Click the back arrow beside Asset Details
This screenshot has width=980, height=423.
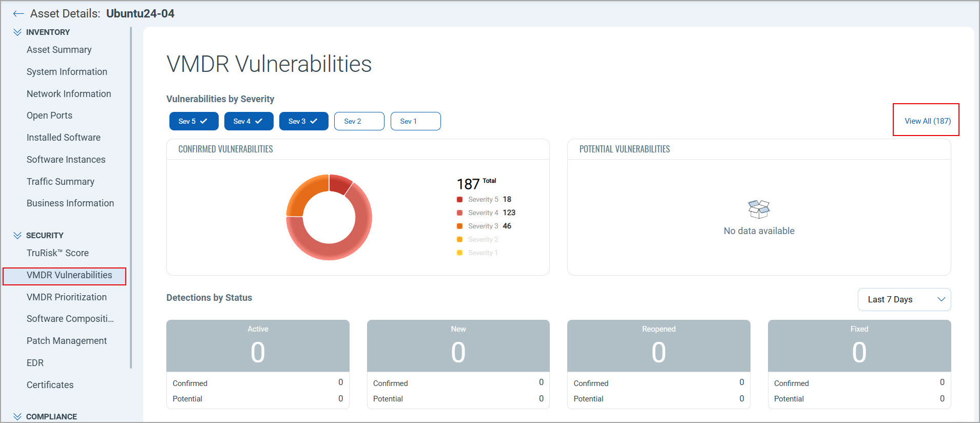[18, 14]
